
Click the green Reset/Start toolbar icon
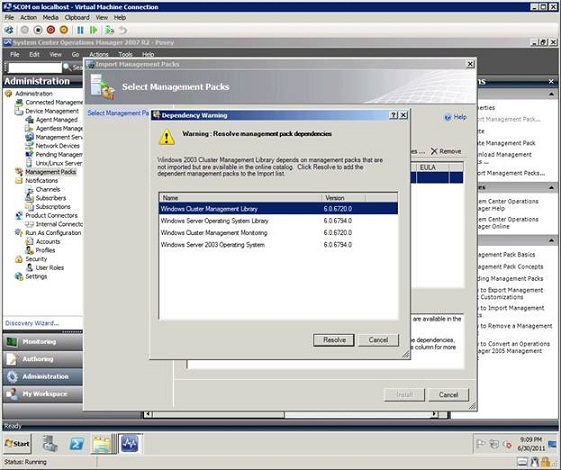tap(93, 30)
